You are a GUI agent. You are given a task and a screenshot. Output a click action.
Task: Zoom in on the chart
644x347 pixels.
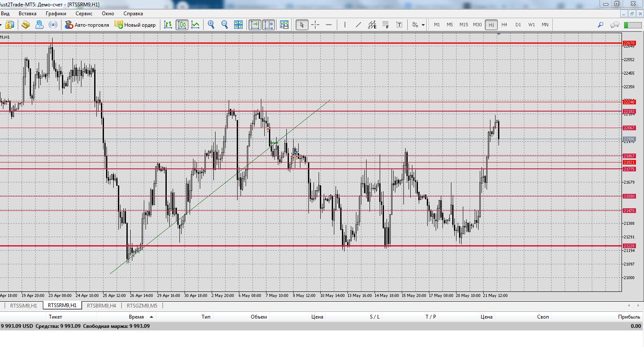coord(211,25)
